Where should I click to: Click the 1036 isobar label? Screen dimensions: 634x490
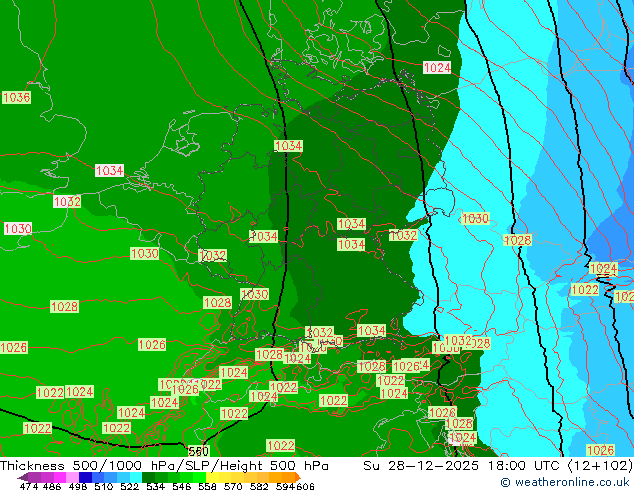pyautogui.click(x=16, y=97)
